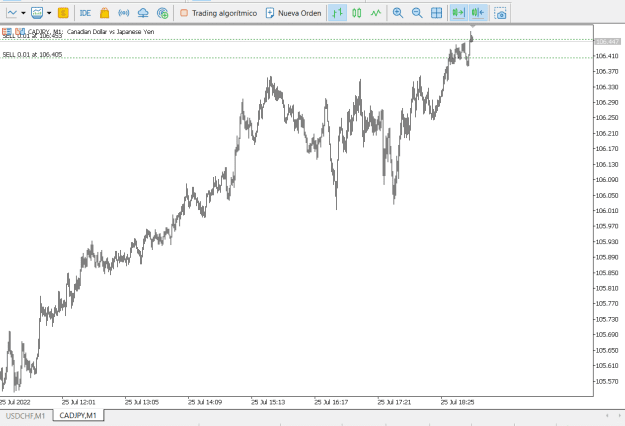Image resolution: width=625 pixels, height=426 pixels.
Task: Zoom in the chart
Action: point(397,13)
